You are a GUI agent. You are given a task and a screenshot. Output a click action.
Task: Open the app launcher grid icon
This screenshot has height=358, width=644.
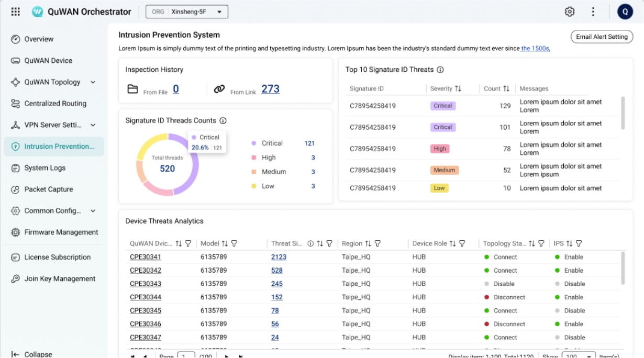point(15,12)
